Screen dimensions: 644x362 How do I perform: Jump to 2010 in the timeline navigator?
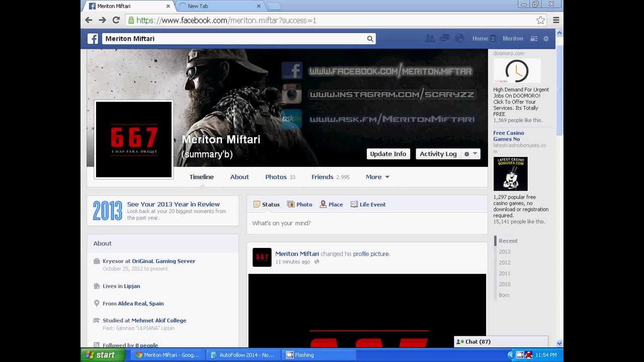pyautogui.click(x=504, y=285)
